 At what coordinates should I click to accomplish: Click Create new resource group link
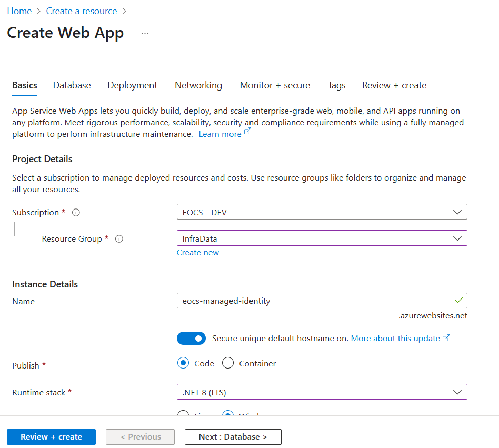198,253
